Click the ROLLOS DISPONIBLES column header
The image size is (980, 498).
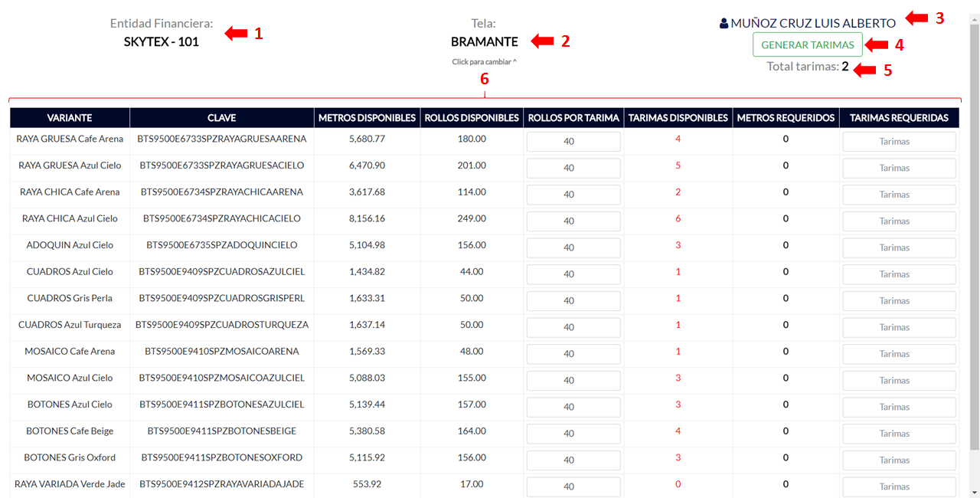[x=472, y=118]
